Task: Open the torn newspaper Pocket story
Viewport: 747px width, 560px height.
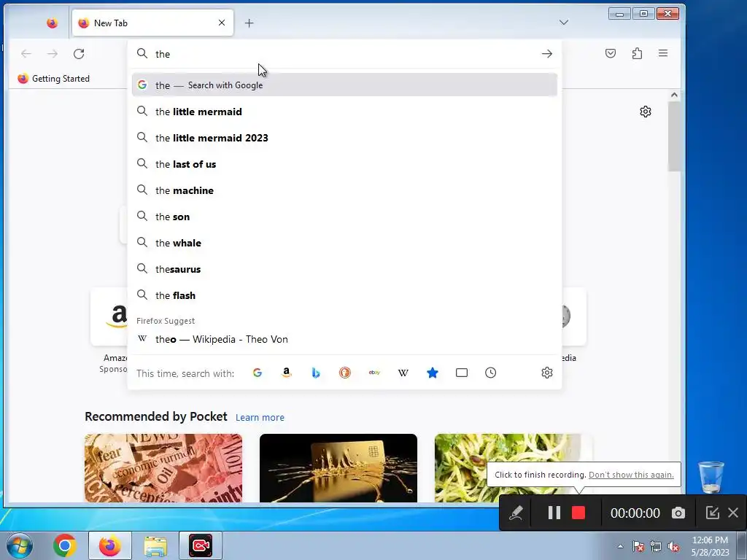Action: 163,468
